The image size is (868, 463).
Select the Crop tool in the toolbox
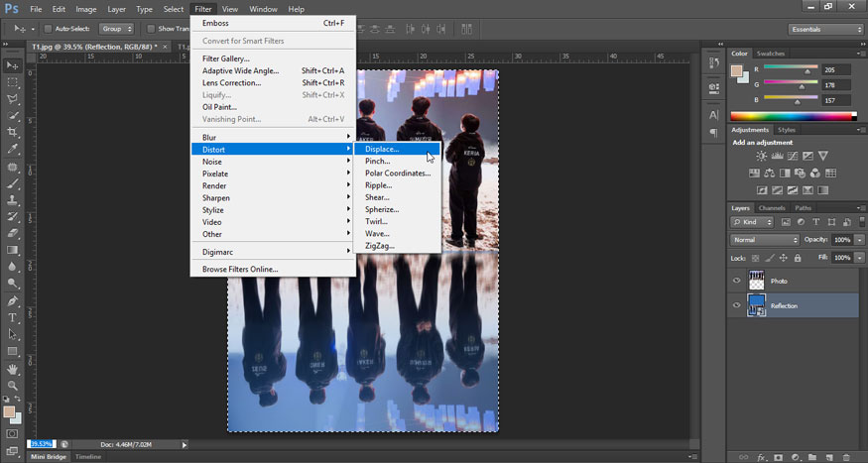(x=13, y=133)
